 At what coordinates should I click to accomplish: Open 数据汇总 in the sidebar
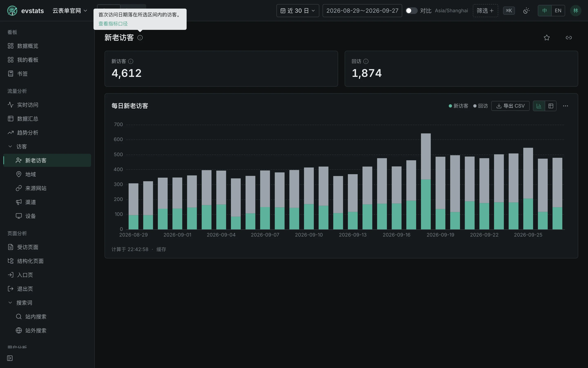(x=47, y=119)
